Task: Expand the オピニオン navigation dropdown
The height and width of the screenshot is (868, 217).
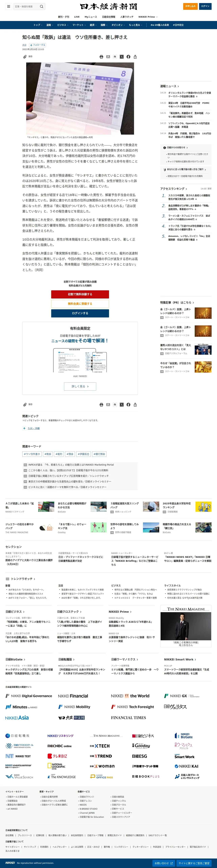Action: coord(118,25)
